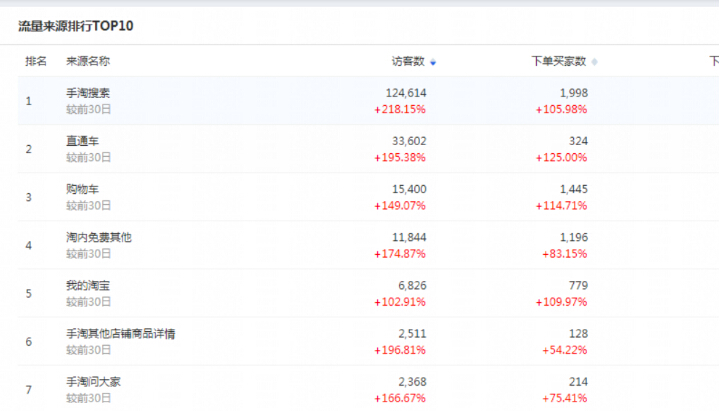Select the 淘内免费其他 source name
721x411 pixels.
(x=99, y=237)
